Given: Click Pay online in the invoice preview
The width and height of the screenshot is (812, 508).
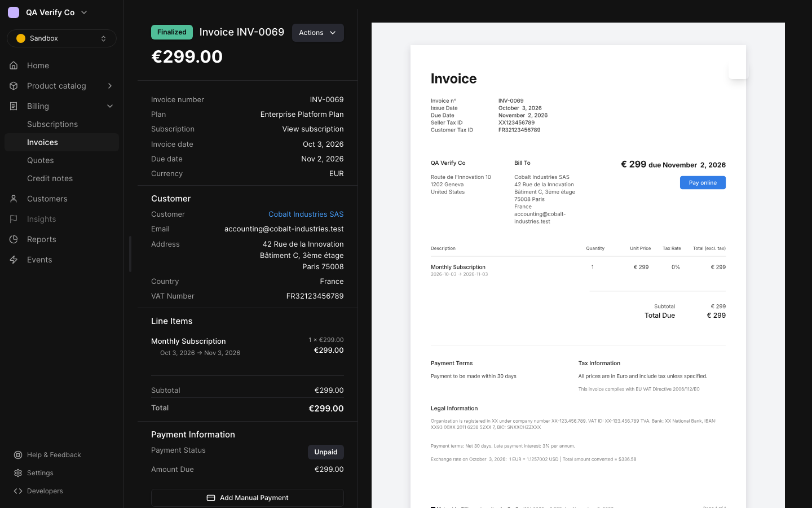Looking at the screenshot, I should (x=703, y=183).
